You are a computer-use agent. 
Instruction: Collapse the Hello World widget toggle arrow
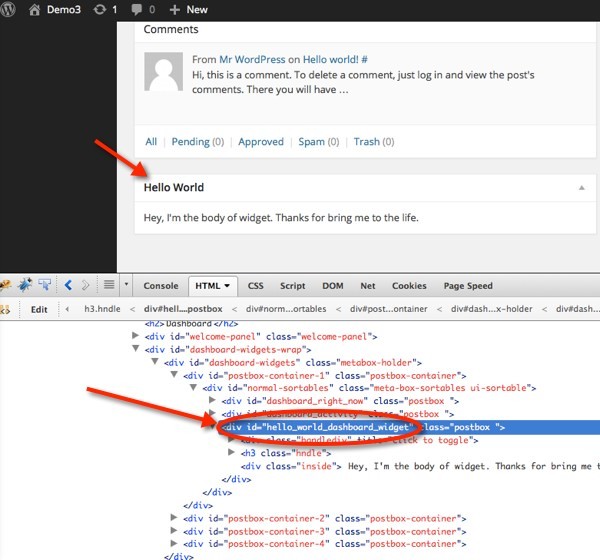pos(582,188)
